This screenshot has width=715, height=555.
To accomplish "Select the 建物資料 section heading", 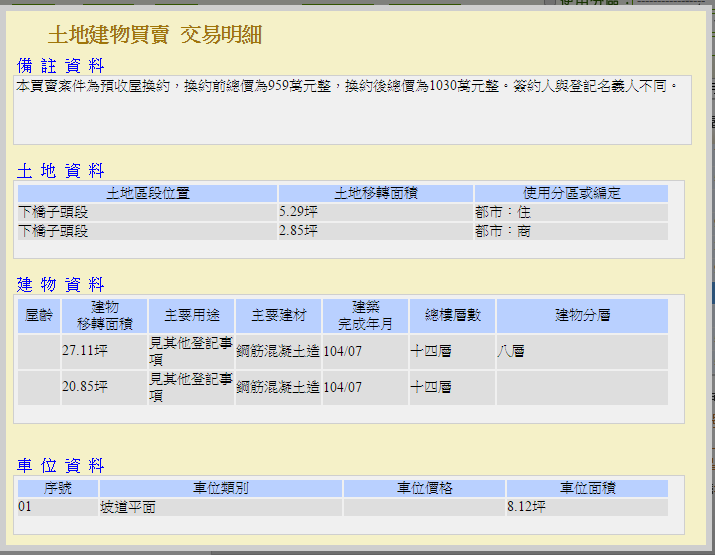I will pyautogui.click(x=61, y=285).
